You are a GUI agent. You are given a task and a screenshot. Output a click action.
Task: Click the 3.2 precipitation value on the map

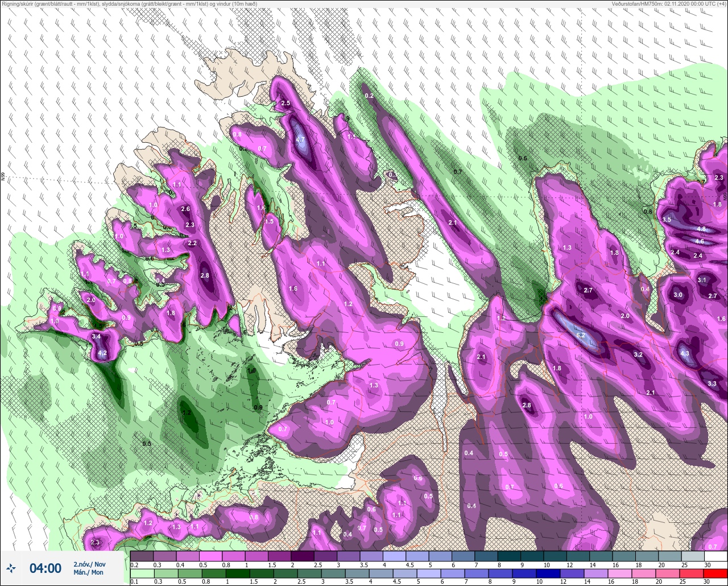point(638,354)
